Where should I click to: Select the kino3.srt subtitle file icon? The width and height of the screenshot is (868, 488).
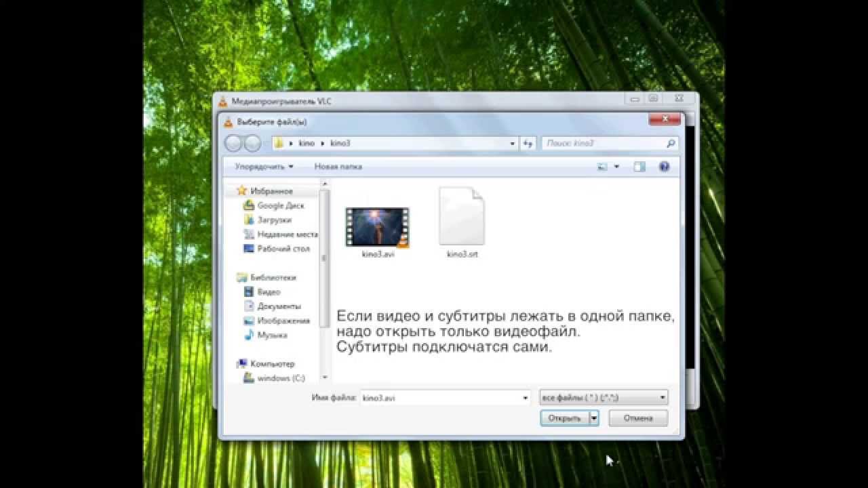tap(462, 216)
